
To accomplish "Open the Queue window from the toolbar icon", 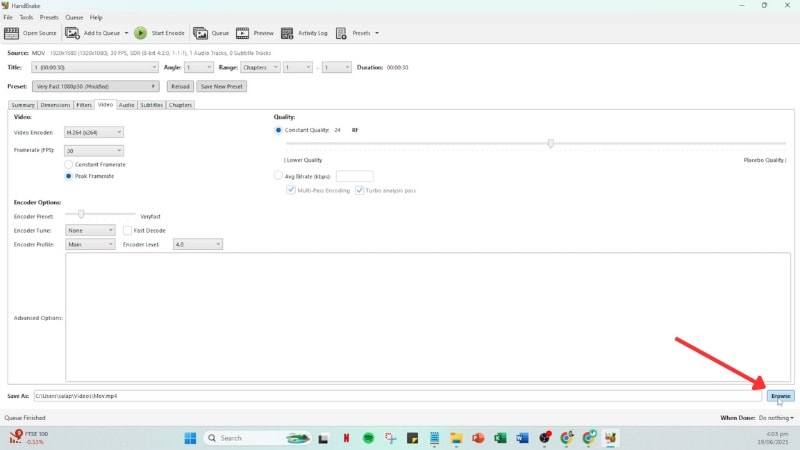I will [x=201, y=33].
